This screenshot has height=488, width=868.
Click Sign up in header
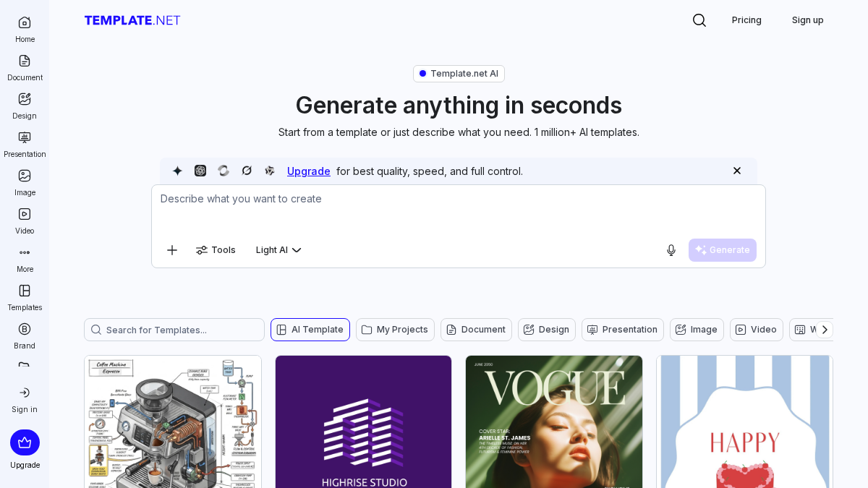tap(807, 20)
